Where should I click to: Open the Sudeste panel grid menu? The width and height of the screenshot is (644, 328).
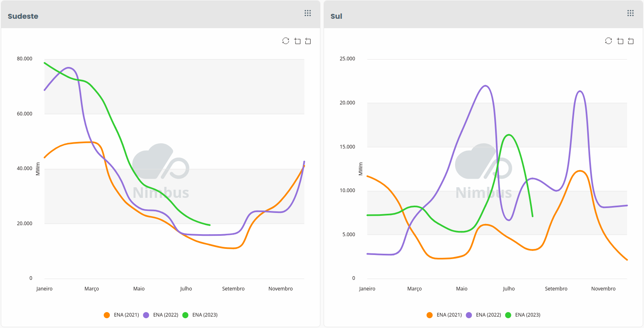308,13
